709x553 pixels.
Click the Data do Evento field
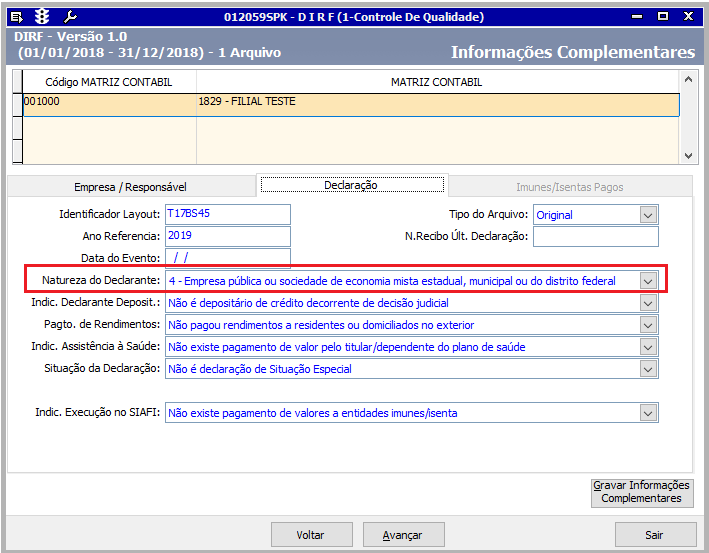coord(228,258)
